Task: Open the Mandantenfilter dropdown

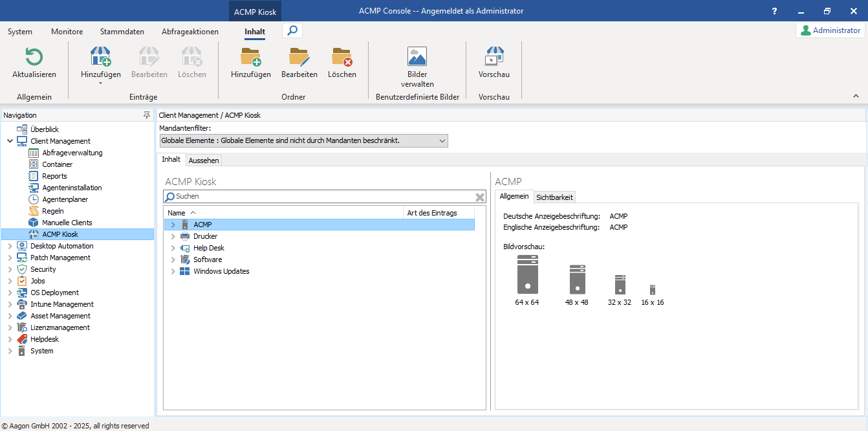Action: [x=442, y=140]
